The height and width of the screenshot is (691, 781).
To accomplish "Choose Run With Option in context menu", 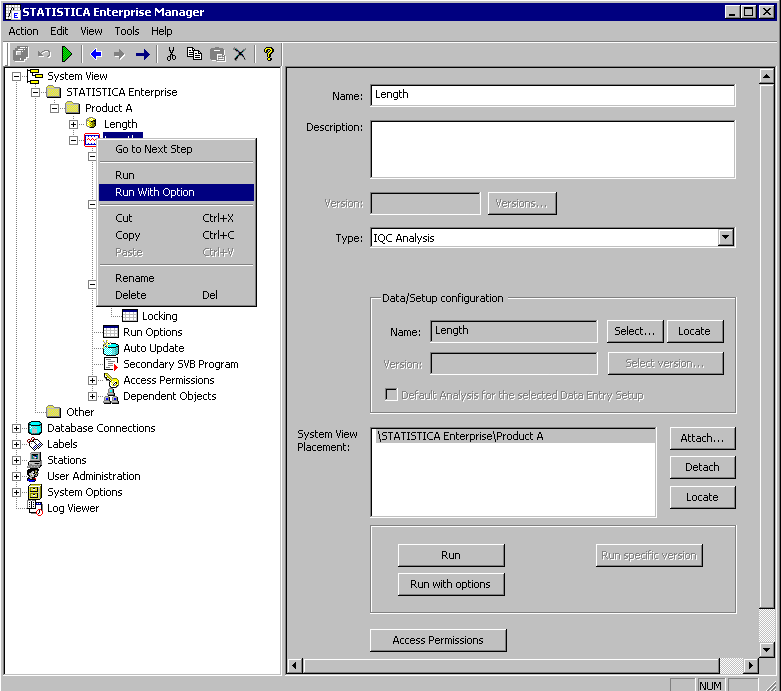I will coord(155,192).
